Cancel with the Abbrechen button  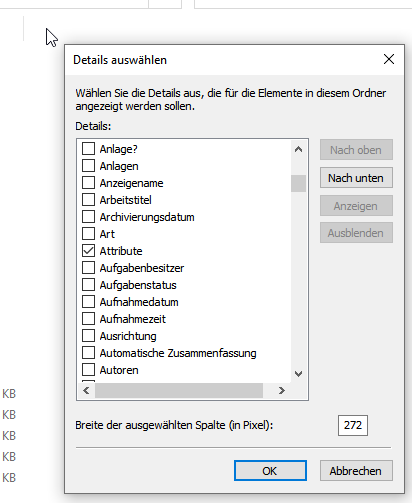point(356,471)
